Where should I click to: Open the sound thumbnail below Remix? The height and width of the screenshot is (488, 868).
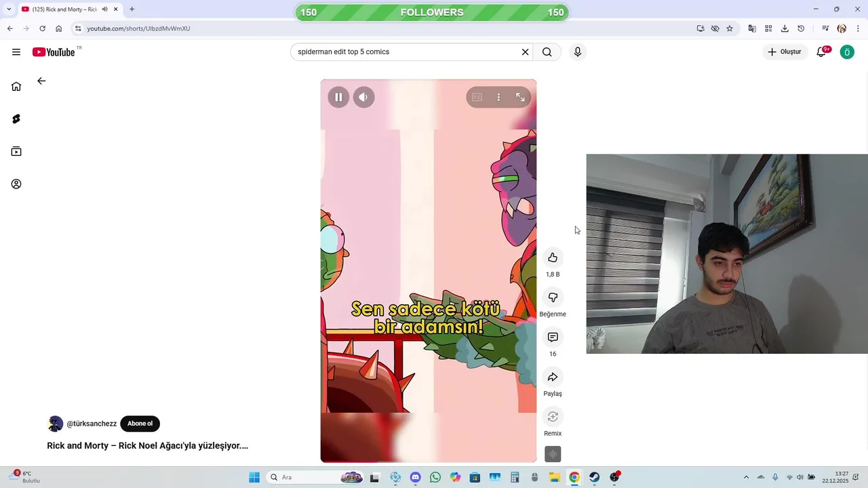553,454
